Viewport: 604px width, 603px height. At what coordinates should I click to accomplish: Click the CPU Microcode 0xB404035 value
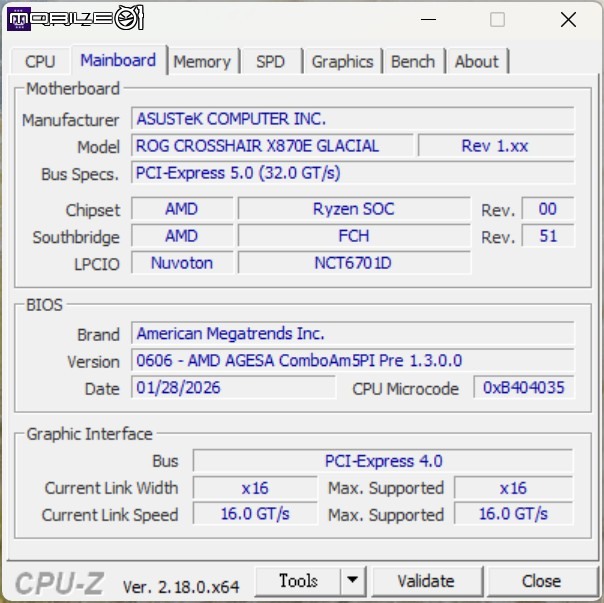(524, 387)
